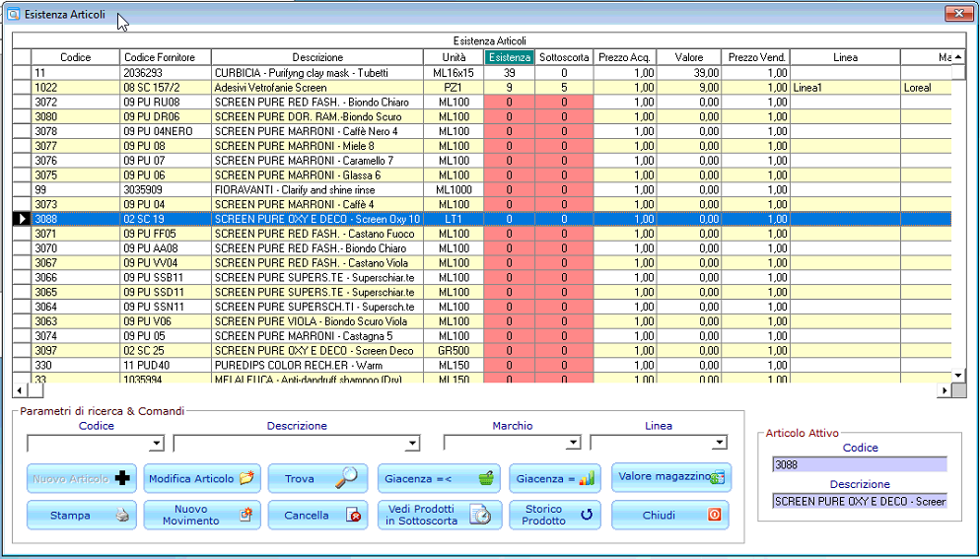Screen dimensions: 980x559
Task: Sort by the Esistenza column header
Action: 510,57
